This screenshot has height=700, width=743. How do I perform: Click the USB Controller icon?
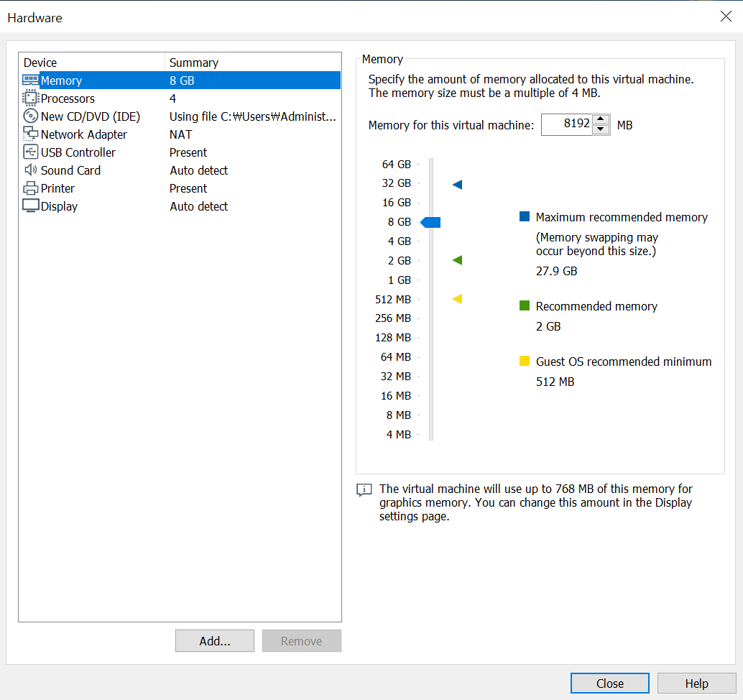31,152
